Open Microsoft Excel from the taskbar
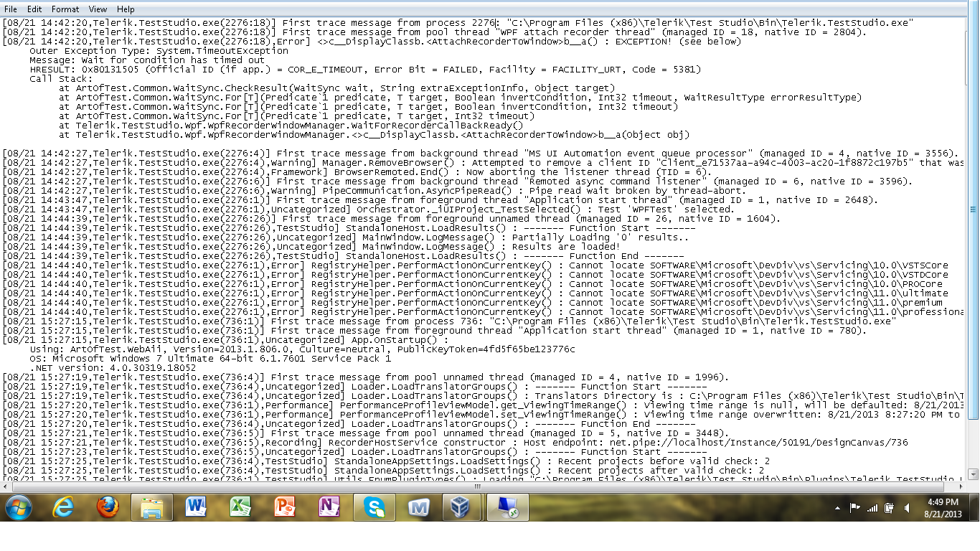This screenshot has height=551, width=980. 240,507
